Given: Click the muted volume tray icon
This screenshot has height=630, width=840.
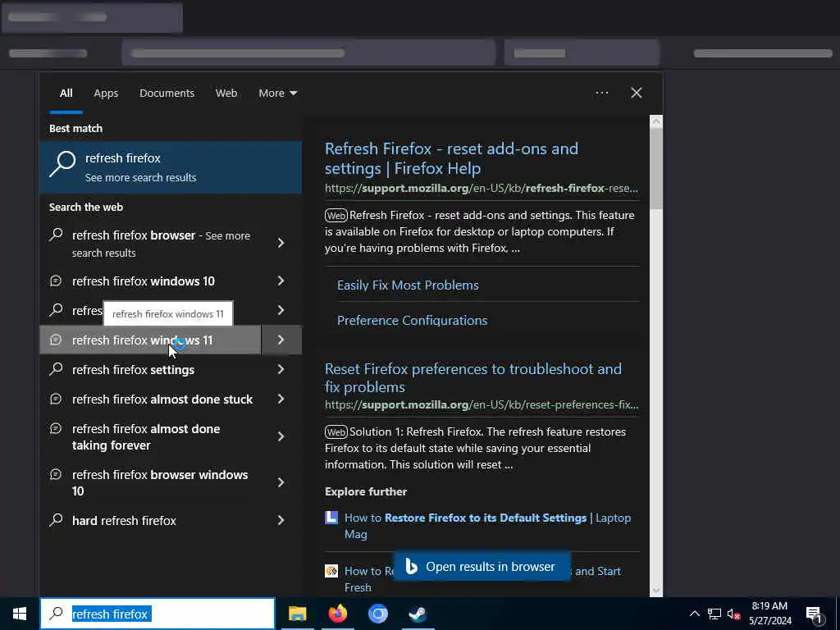Looking at the screenshot, I should (x=733, y=614).
